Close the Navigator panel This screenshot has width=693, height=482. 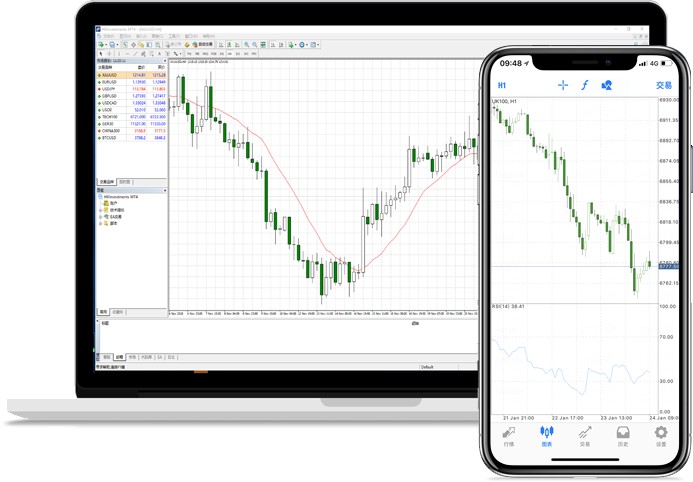coord(165,190)
